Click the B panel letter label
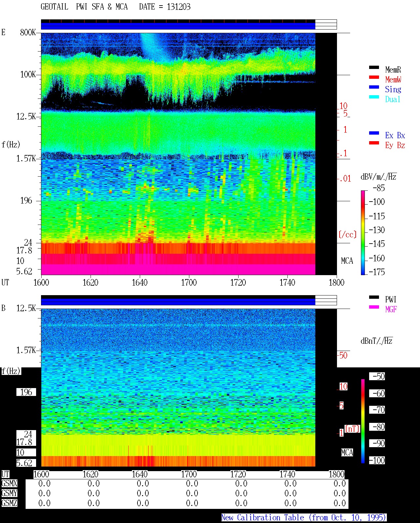Screen dimensions: 420x523 click(4, 308)
